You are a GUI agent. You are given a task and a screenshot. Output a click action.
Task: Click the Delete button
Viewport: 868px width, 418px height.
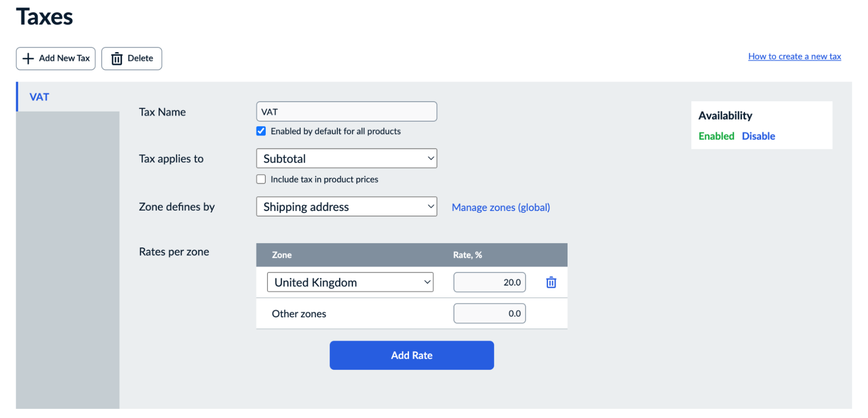tap(132, 58)
